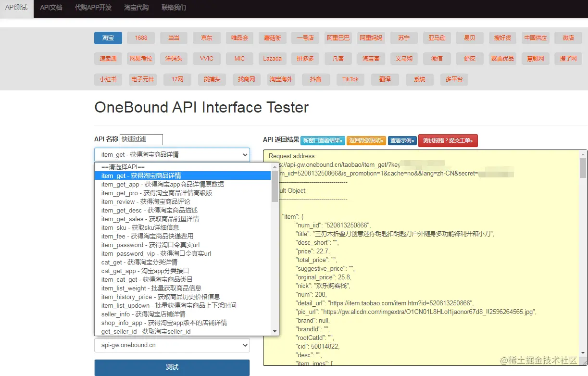
Task: Open the 淘宝代购 navigation item
Action: pos(136,8)
